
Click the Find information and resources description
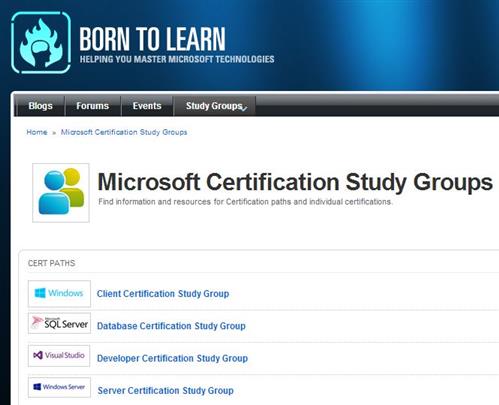click(x=245, y=202)
